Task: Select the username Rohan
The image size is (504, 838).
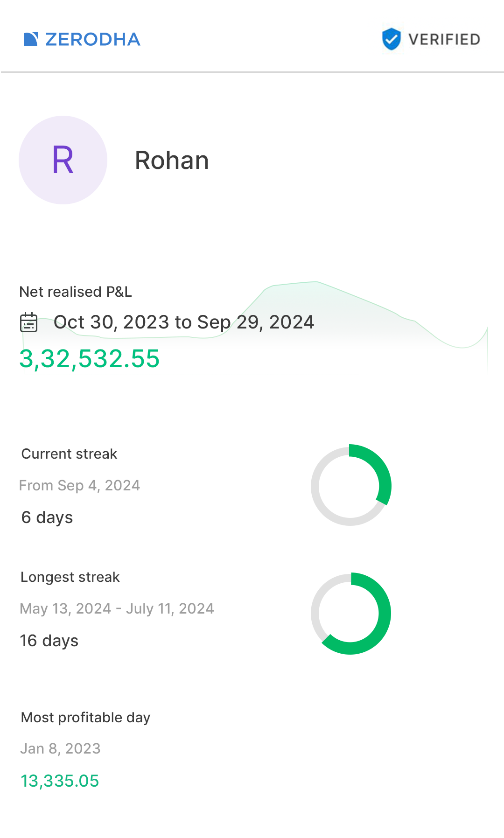Action: 172,161
